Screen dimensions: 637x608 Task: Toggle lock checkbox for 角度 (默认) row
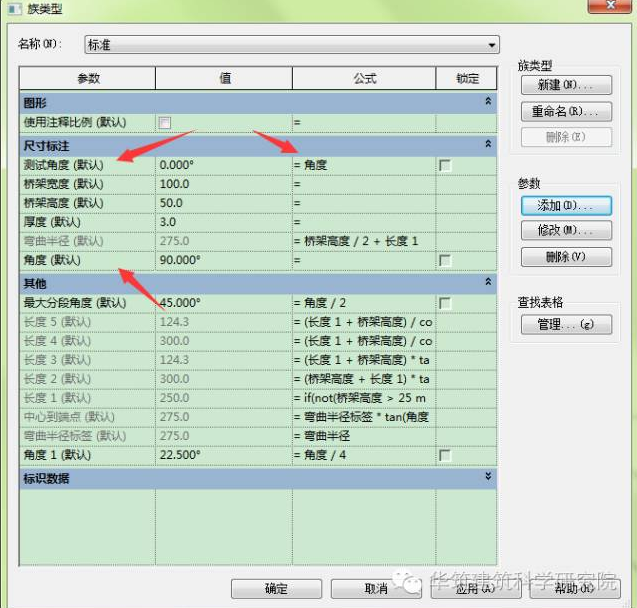point(445,260)
